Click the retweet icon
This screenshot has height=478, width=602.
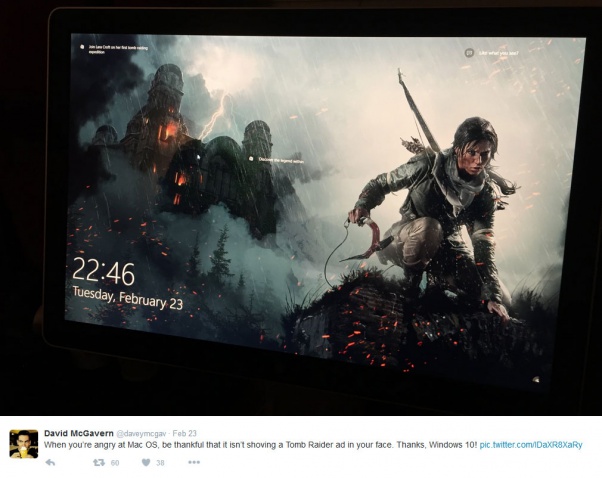(99, 463)
